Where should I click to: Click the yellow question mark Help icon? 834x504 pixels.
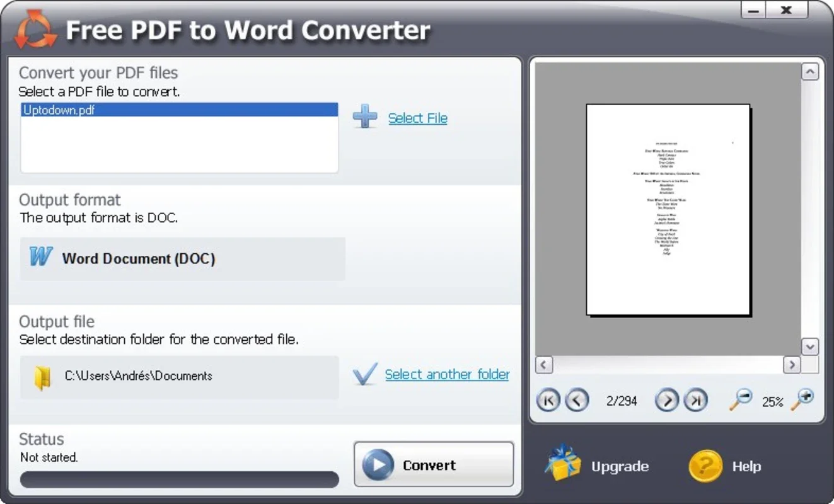(x=705, y=466)
